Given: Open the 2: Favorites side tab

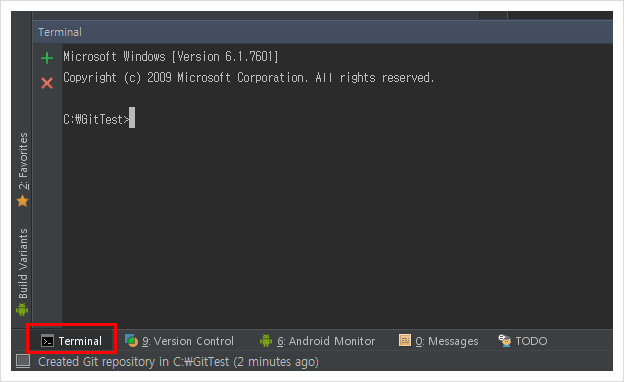Looking at the screenshot, I should click(23, 161).
